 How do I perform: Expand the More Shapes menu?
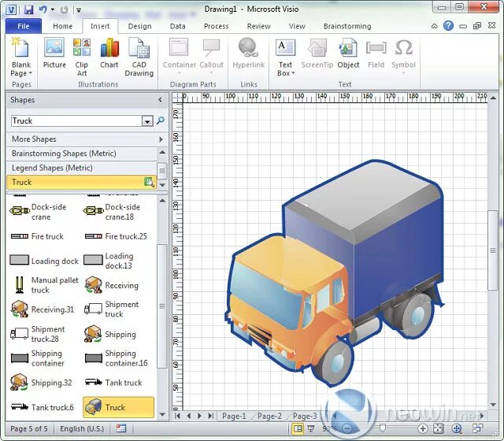click(x=87, y=139)
